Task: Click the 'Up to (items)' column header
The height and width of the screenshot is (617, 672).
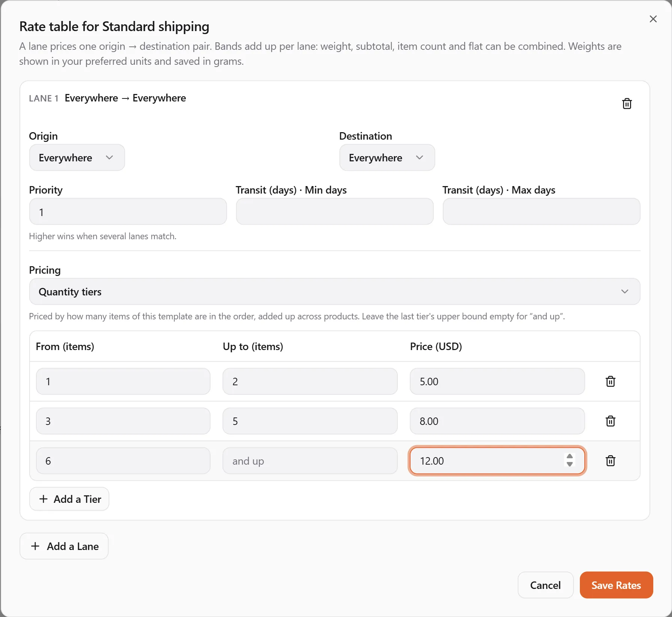Action: [253, 347]
